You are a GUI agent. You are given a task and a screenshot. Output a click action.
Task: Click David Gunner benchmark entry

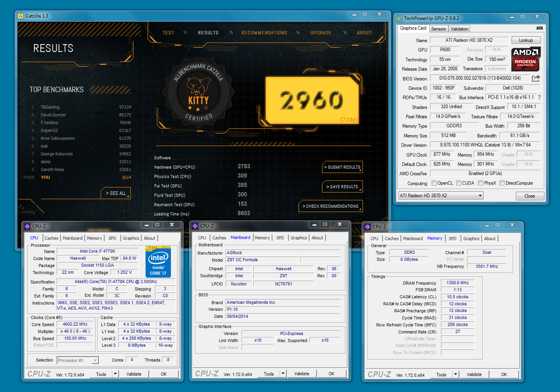point(81,115)
